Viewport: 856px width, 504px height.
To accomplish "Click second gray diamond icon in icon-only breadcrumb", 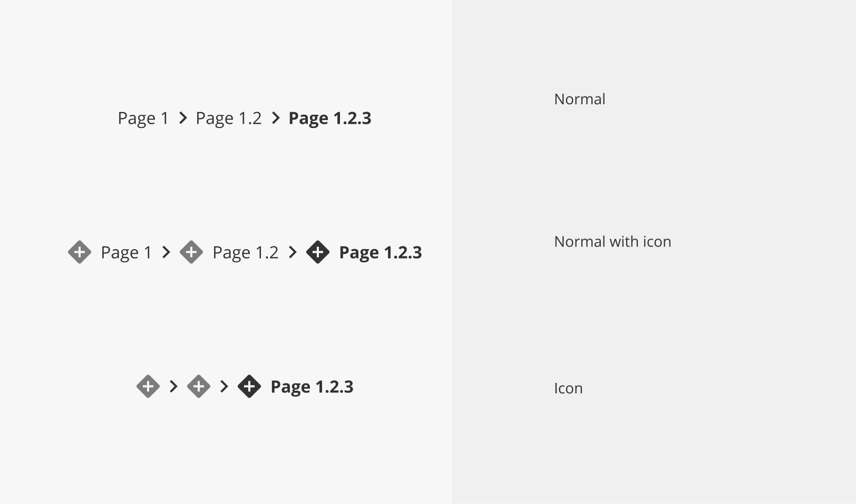I will [199, 387].
